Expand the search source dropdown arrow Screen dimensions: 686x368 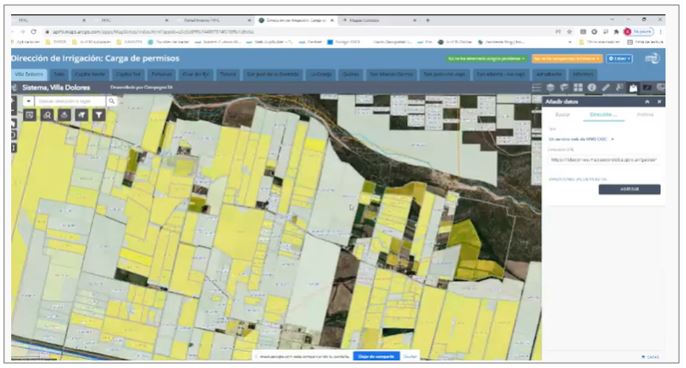click(28, 101)
